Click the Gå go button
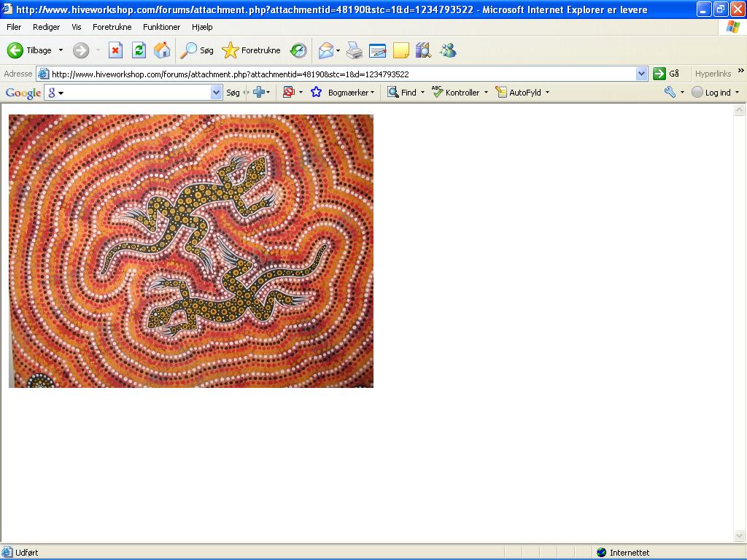This screenshot has height=560, width=747. click(x=666, y=74)
